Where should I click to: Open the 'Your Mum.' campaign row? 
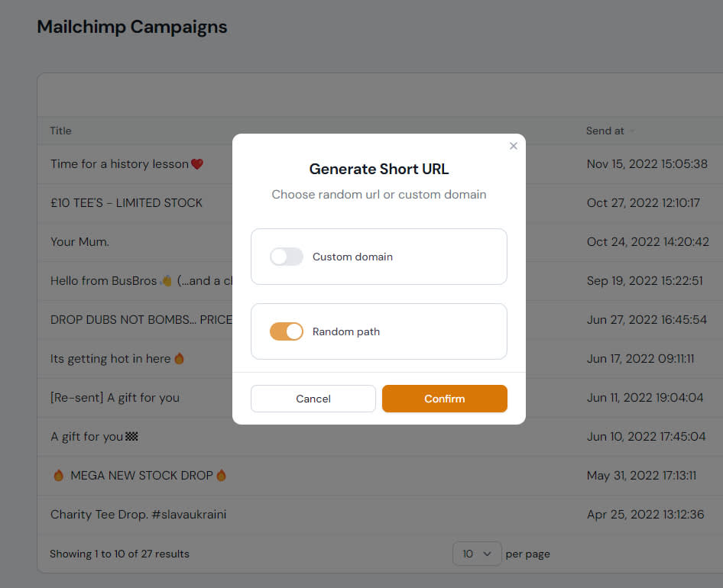click(x=79, y=241)
